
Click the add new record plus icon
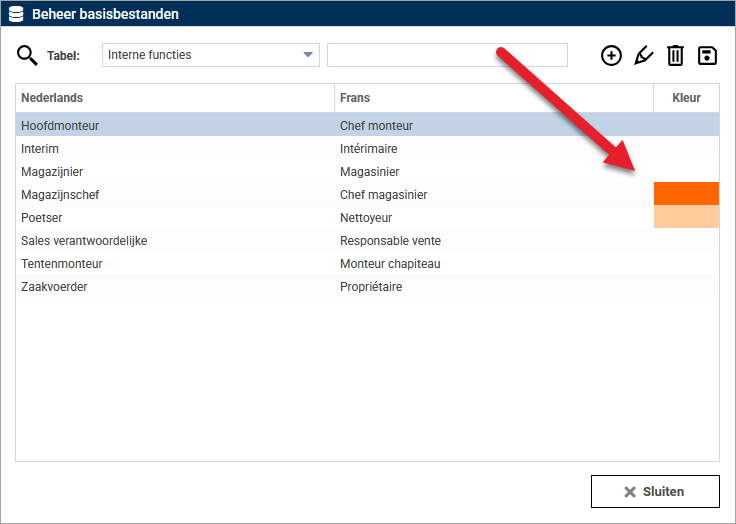coord(611,56)
